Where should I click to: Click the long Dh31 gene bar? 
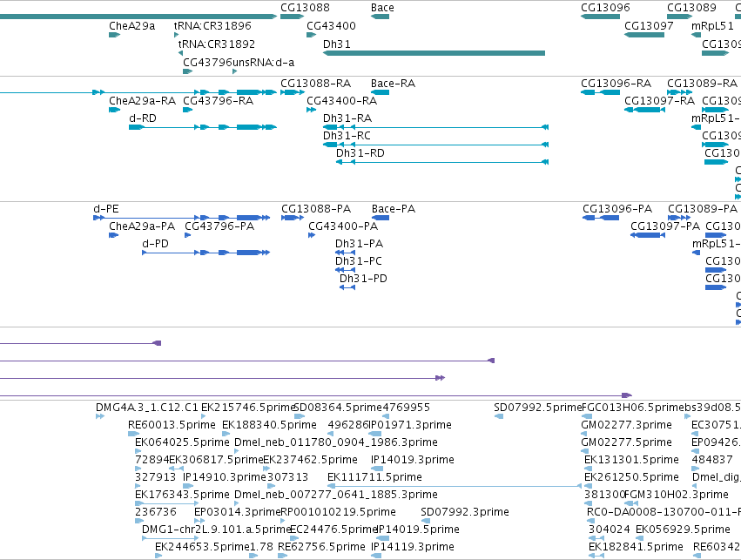pos(434,53)
